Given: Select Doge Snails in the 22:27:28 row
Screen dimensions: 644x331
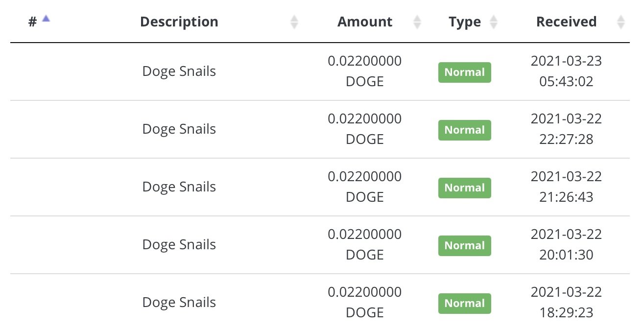Looking at the screenshot, I should pyautogui.click(x=179, y=129).
